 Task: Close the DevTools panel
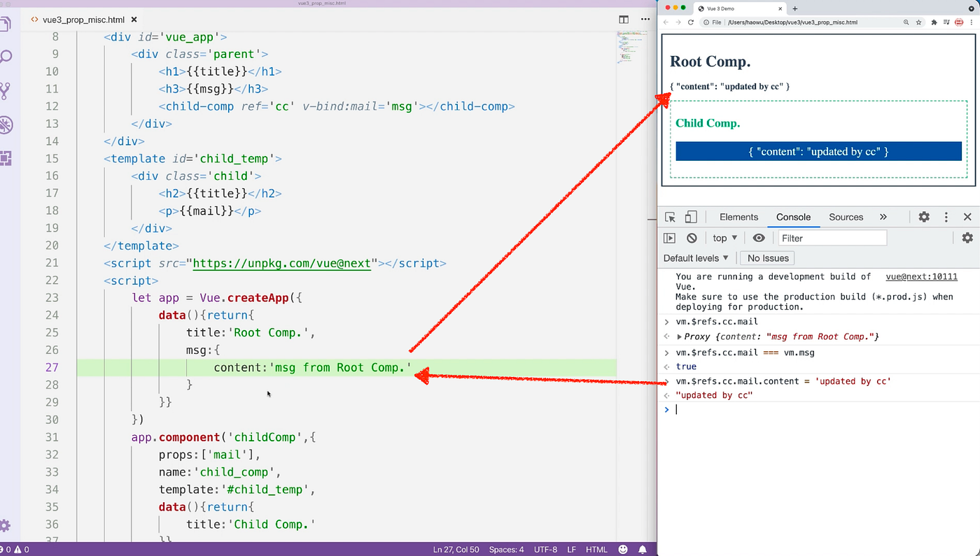[967, 217]
